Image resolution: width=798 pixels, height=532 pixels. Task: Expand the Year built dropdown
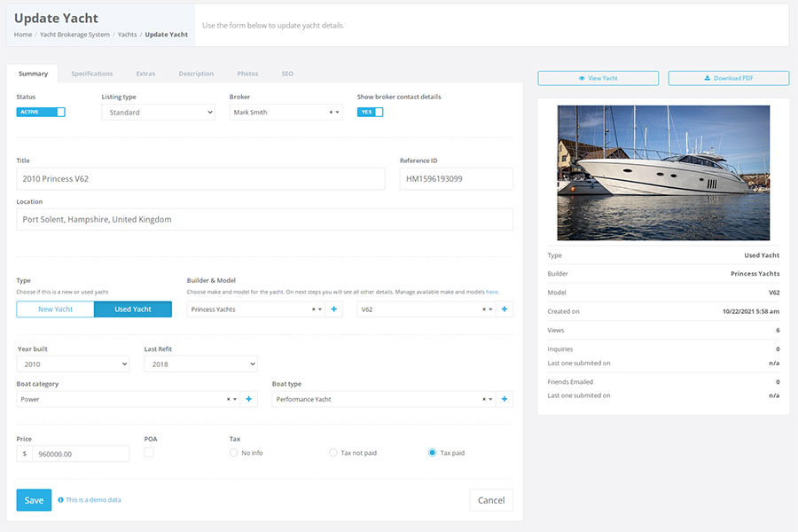pos(73,364)
